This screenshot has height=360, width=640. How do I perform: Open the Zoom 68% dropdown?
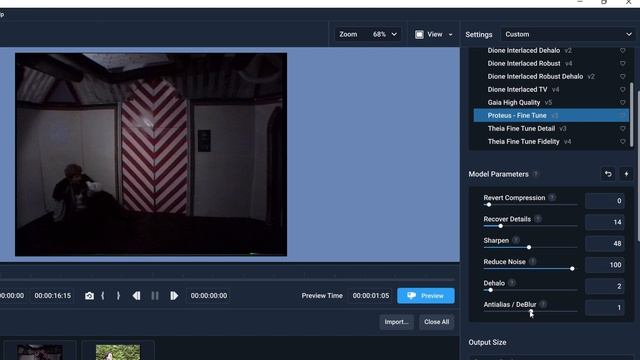[367, 34]
